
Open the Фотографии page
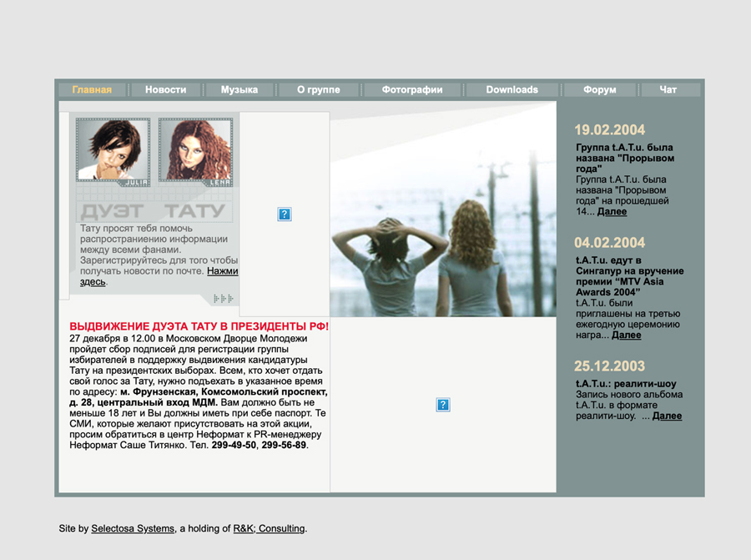click(412, 89)
